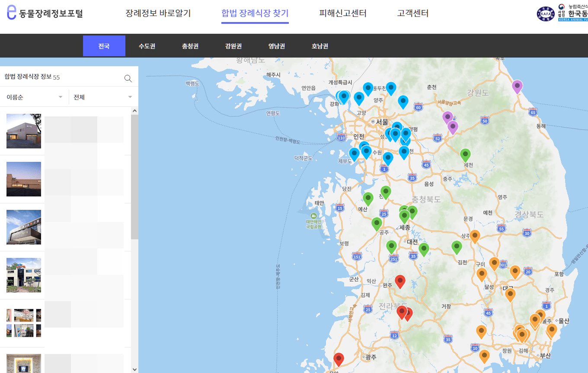Switch to the 호남권 region tab
This screenshot has height=373, width=588.
pos(320,46)
